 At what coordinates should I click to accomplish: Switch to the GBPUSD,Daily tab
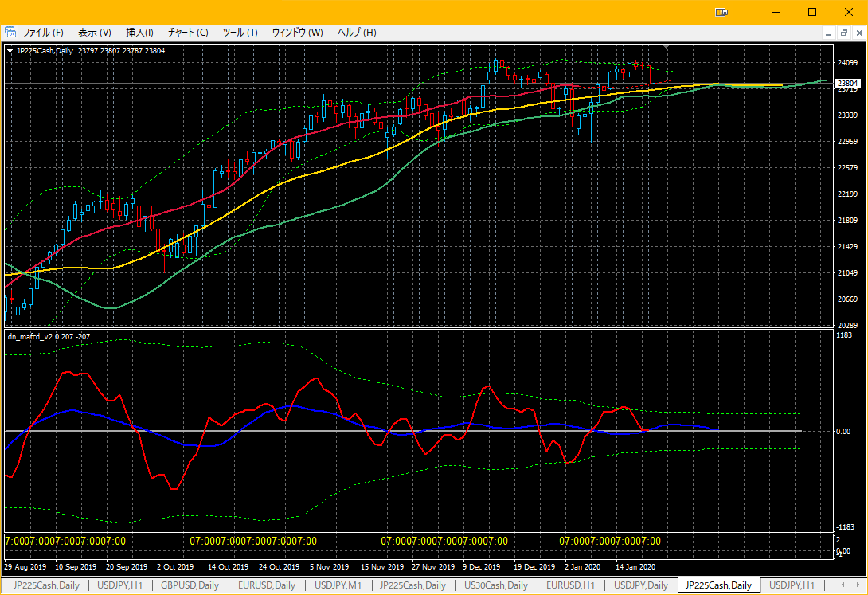[190, 585]
